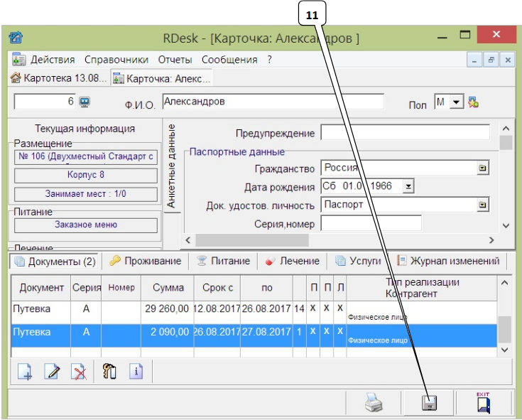The image size is (522, 420).
Task: Open the Док. удостов. личность lookup selector
Action: click(483, 205)
